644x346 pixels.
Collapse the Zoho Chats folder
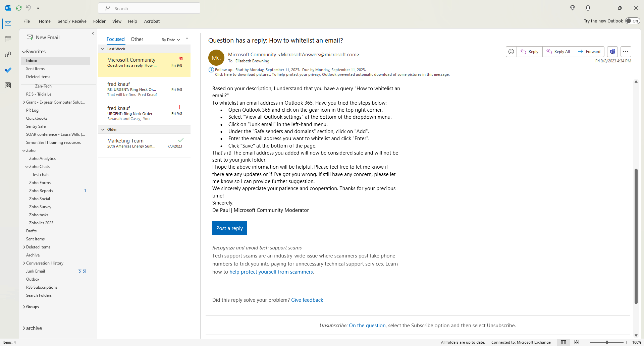(x=27, y=167)
